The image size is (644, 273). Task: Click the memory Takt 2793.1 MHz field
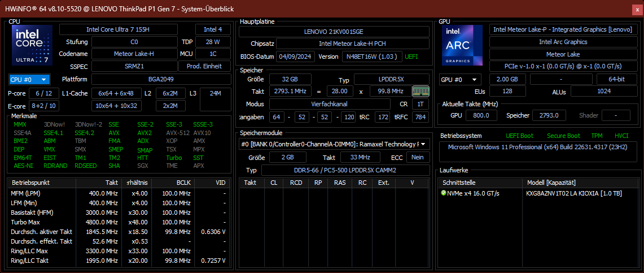(290, 91)
